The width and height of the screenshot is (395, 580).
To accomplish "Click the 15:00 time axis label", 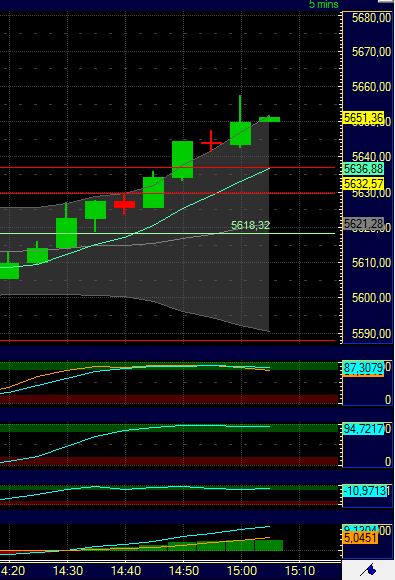I will pyautogui.click(x=242, y=571).
